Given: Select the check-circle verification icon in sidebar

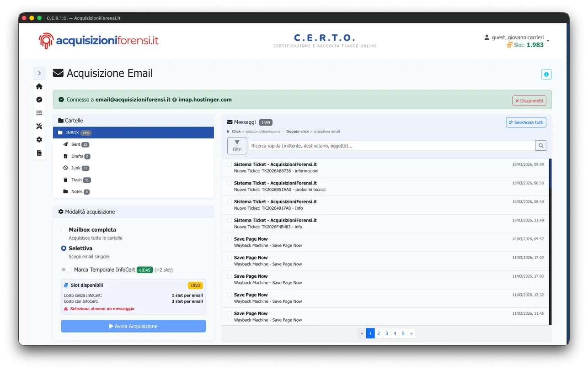Looking at the screenshot, I should (x=39, y=99).
